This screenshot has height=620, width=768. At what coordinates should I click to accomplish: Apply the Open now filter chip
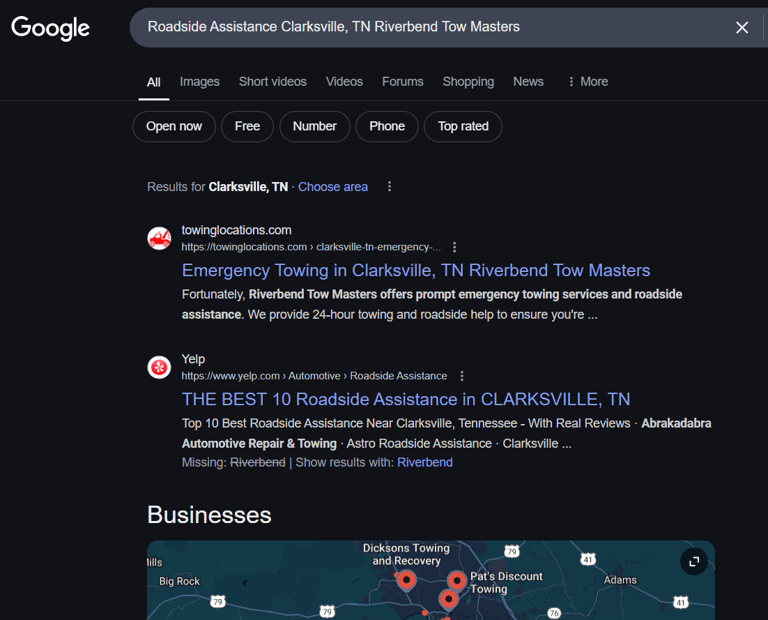tap(174, 126)
